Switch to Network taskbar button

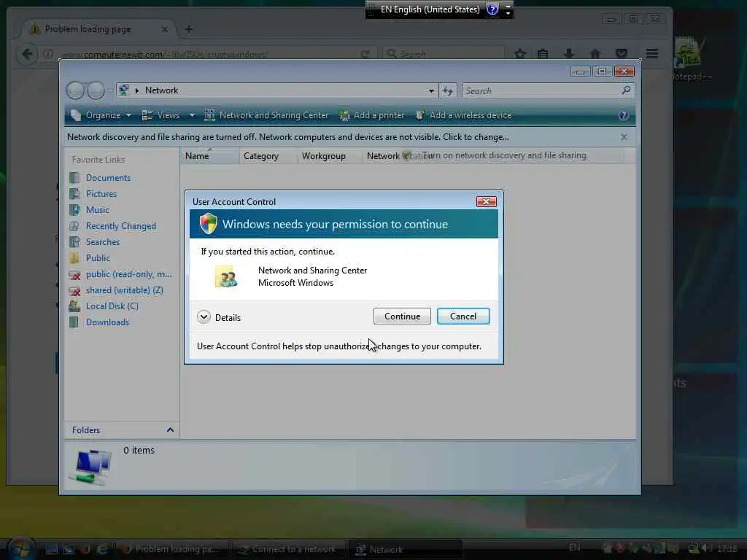tap(405, 549)
